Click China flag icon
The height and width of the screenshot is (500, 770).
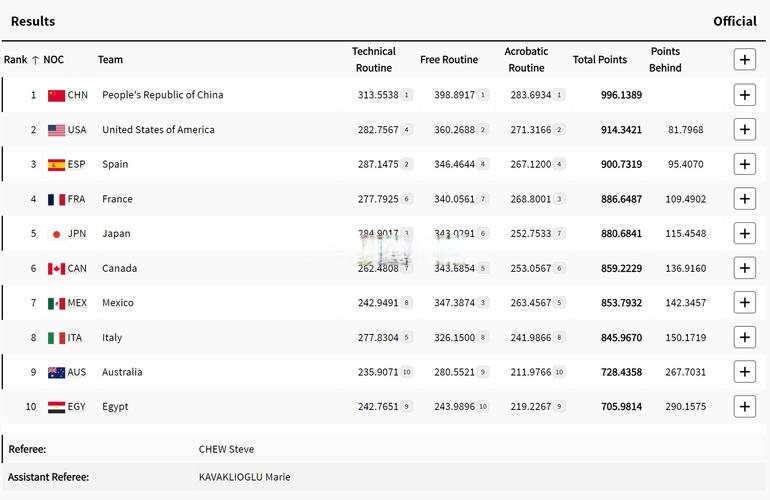pyautogui.click(x=56, y=96)
